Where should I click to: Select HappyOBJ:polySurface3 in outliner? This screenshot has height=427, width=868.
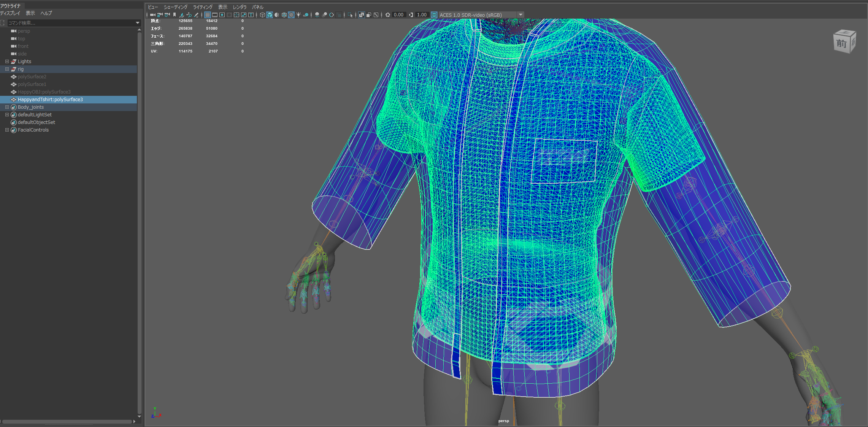(x=44, y=92)
